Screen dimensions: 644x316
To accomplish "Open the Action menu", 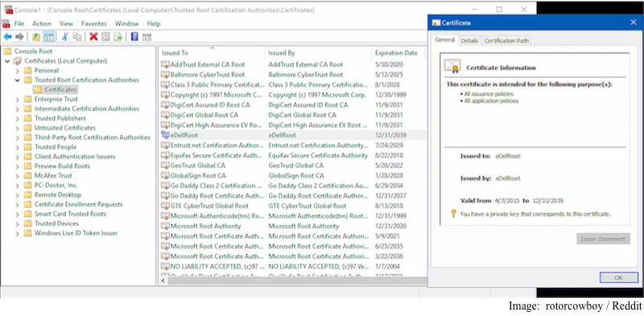I will [42, 23].
